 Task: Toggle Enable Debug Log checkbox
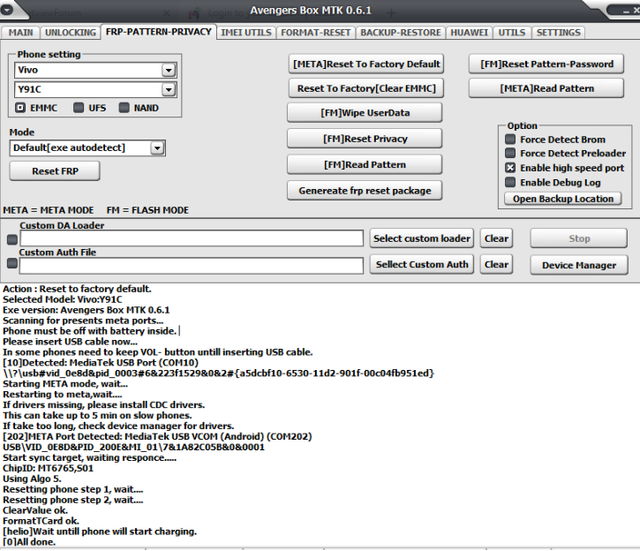(x=510, y=182)
